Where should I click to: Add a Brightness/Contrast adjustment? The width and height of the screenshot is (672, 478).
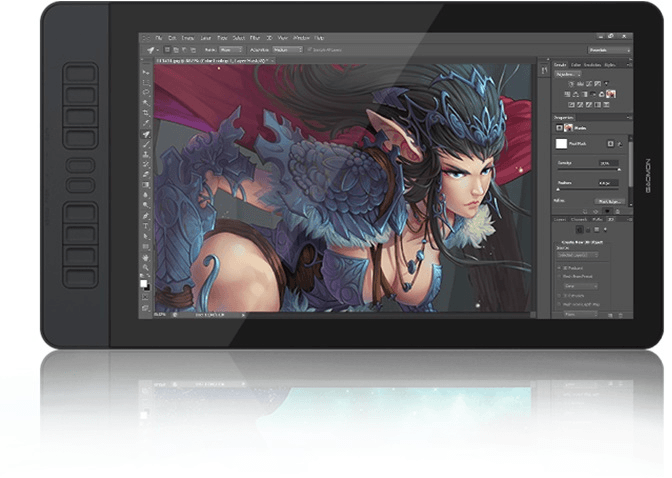571,84
